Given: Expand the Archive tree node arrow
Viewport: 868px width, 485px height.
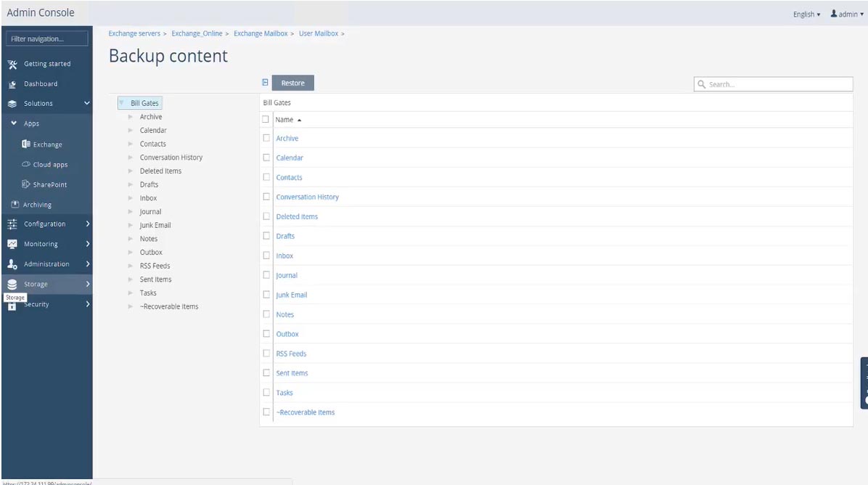Looking at the screenshot, I should 130,117.
